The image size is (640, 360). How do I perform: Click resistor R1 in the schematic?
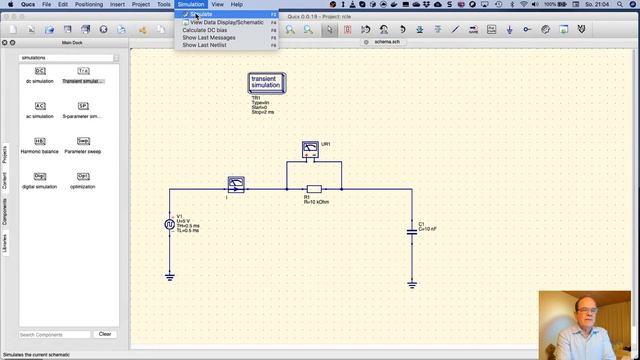(314, 189)
